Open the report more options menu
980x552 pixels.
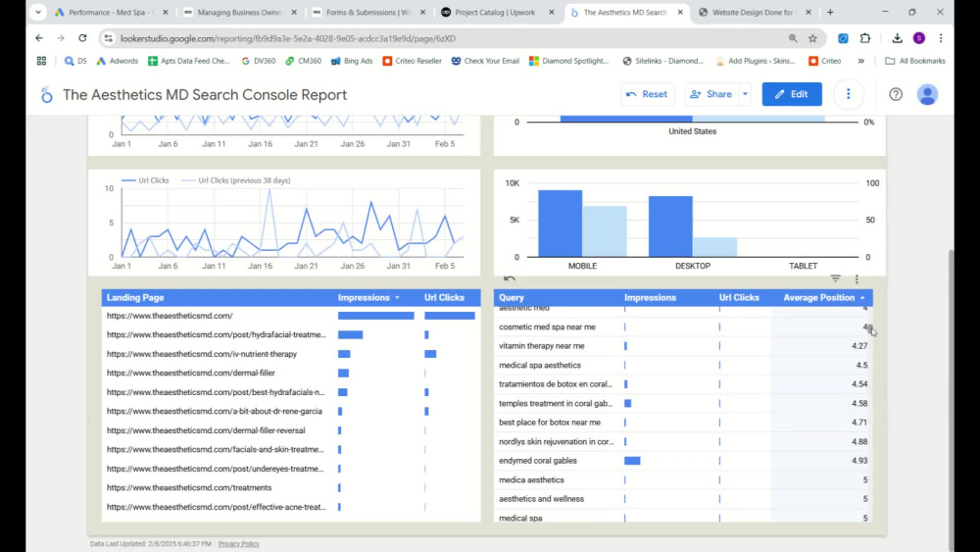pos(848,94)
